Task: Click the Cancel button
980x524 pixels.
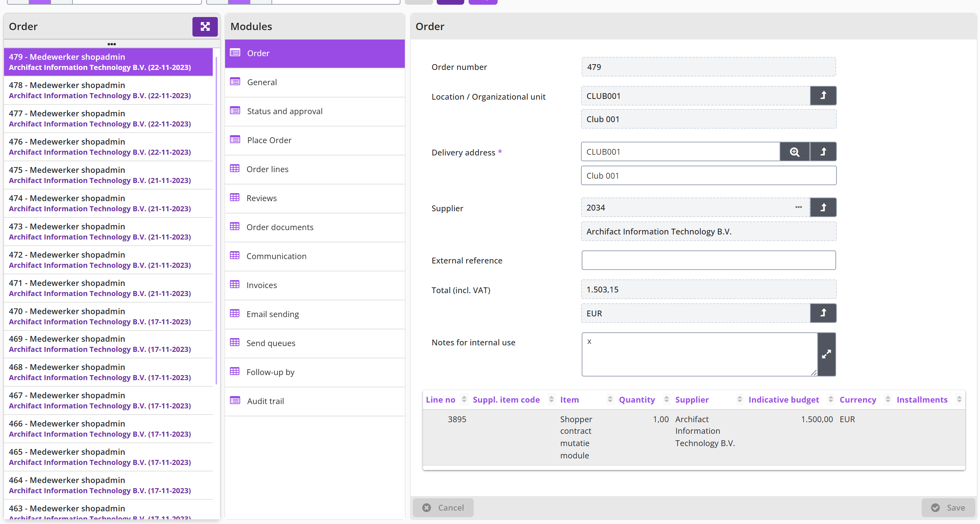Action: pyautogui.click(x=443, y=508)
